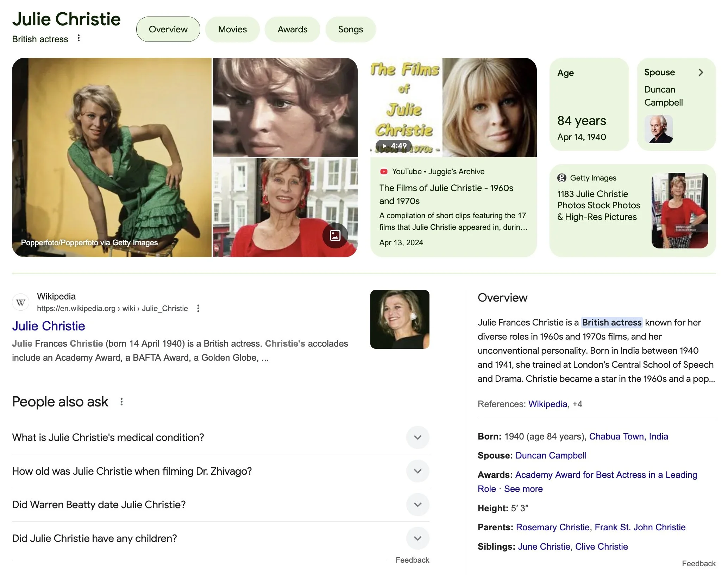This screenshot has width=728, height=575.
Task: Open the Songs tab
Action: [350, 29]
